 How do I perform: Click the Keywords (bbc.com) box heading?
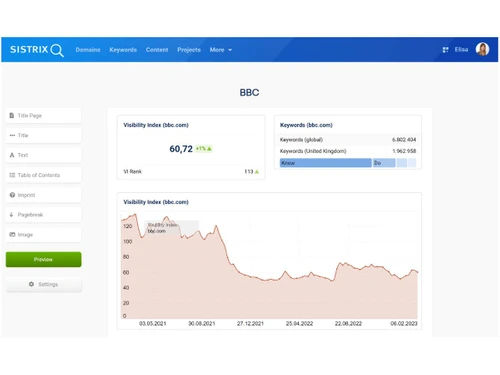coord(306,125)
